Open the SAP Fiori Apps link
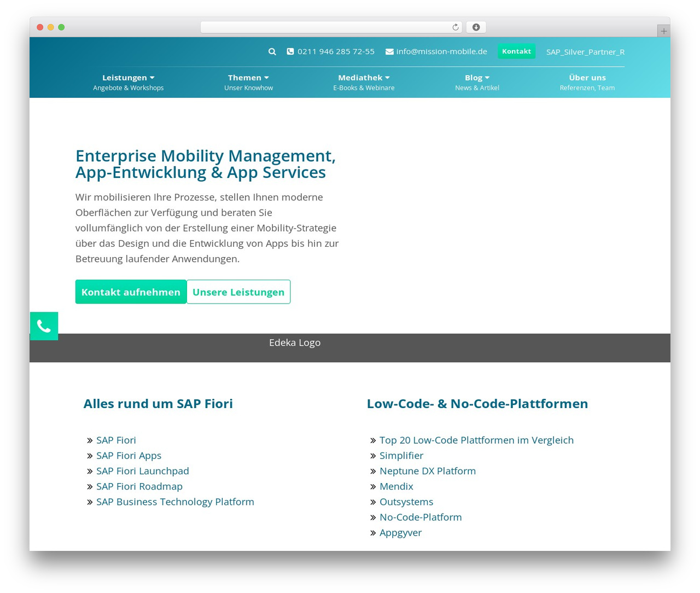700x593 pixels. 129,456
